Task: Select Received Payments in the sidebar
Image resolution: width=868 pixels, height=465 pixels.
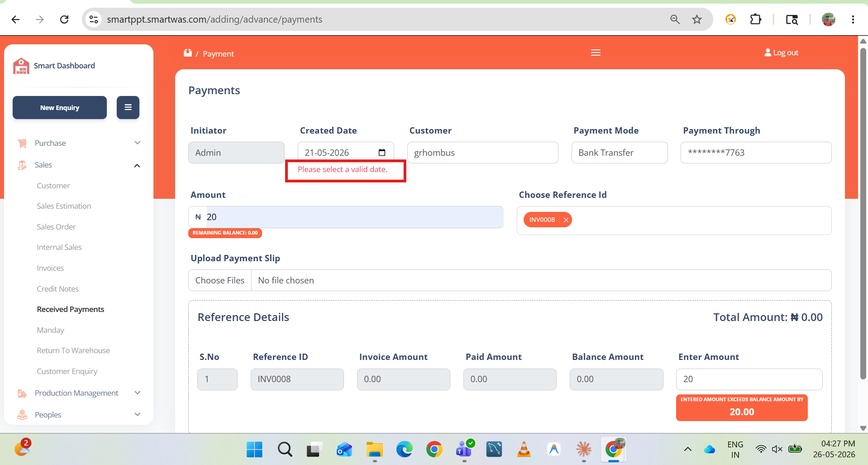Action: 71,309
